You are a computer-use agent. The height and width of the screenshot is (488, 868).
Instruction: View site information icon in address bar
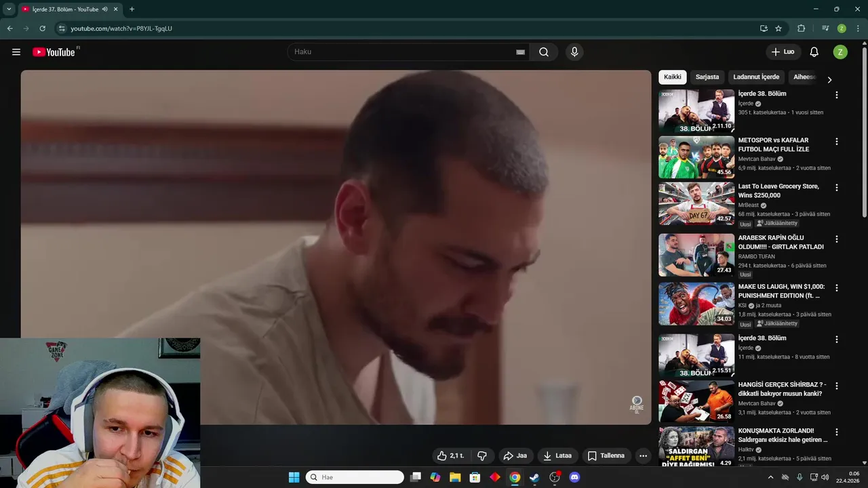point(61,28)
